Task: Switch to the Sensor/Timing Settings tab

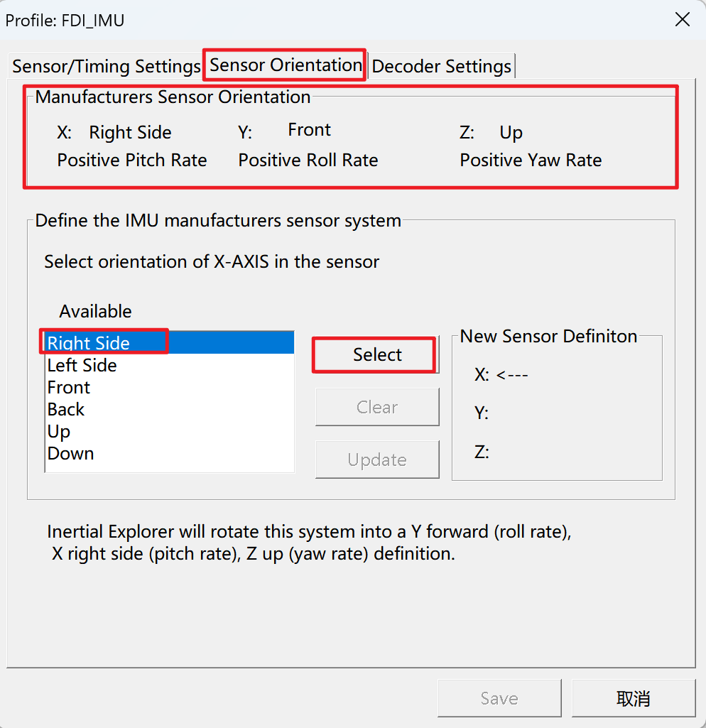Action: pyautogui.click(x=107, y=66)
